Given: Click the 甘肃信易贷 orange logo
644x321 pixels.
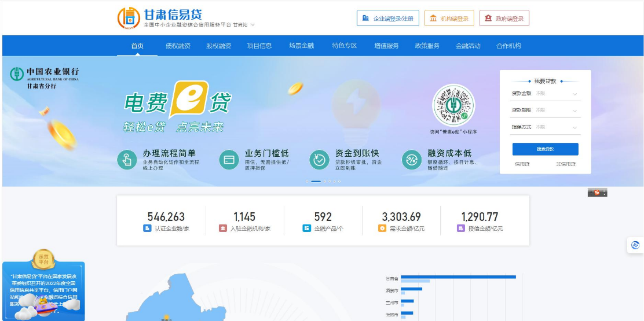Looking at the screenshot, I should [129, 18].
